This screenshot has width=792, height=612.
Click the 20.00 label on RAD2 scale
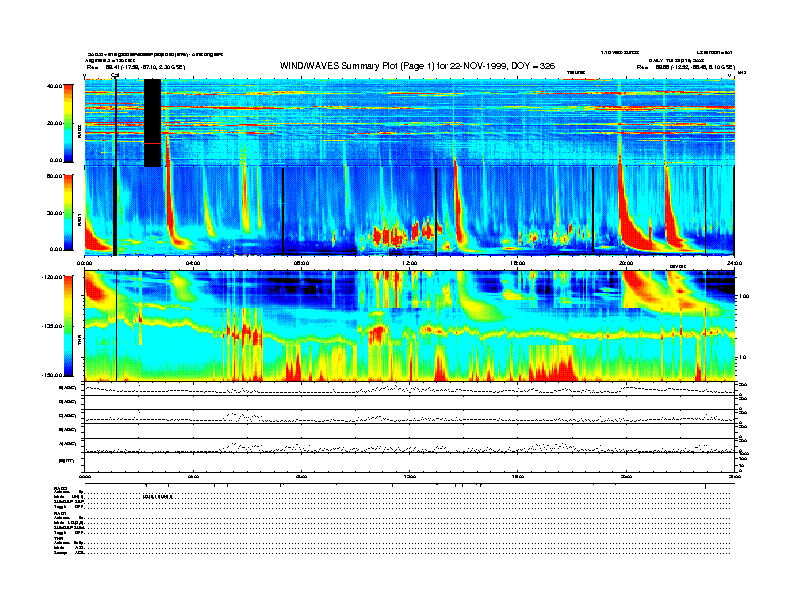pos(54,123)
